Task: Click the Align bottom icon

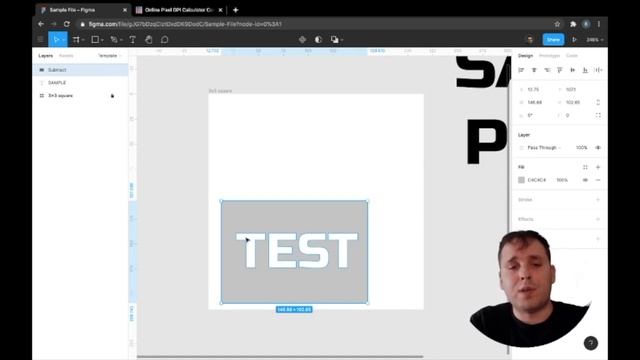Action: coord(585,70)
